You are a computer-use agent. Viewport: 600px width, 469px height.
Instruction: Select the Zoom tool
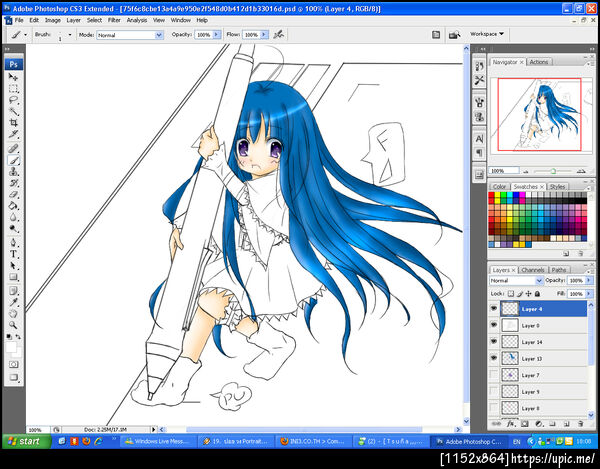coord(13,325)
